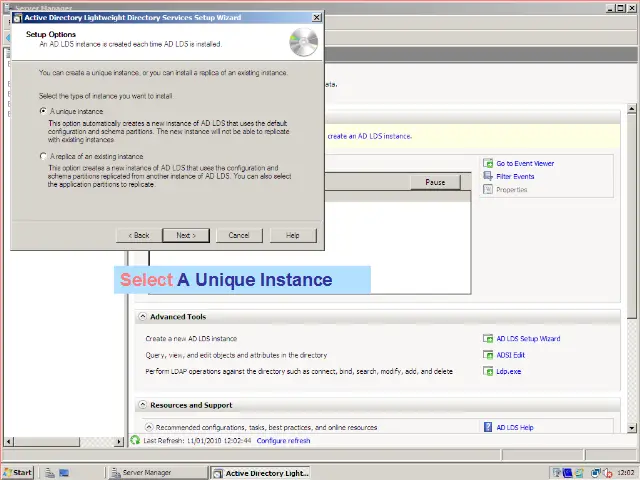The image size is (640, 480).
Task: Click the create an AD LDS instance link
Action: coord(370,136)
